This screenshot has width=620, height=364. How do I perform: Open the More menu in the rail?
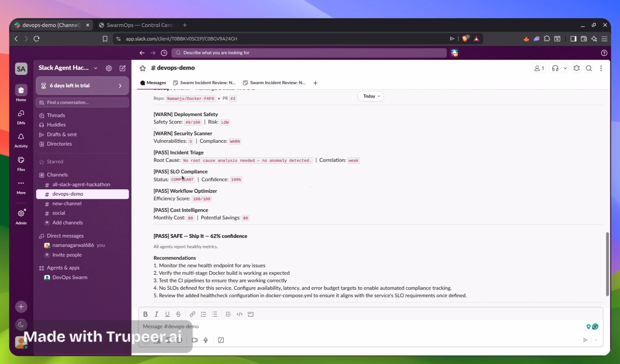click(21, 187)
